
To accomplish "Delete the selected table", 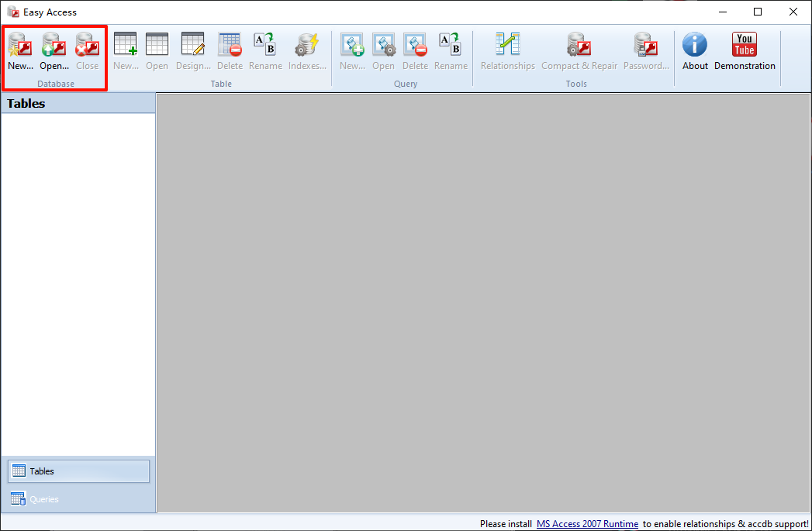I will tap(230, 51).
